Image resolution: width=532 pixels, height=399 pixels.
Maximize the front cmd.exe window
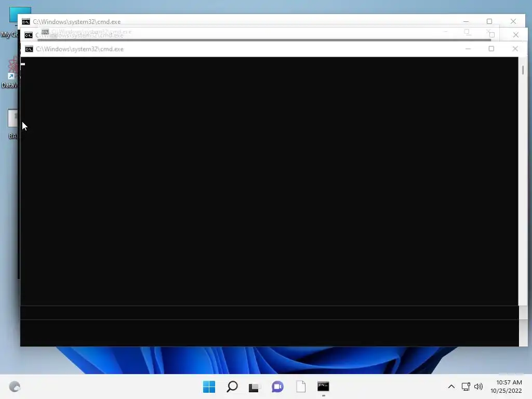[x=491, y=49]
